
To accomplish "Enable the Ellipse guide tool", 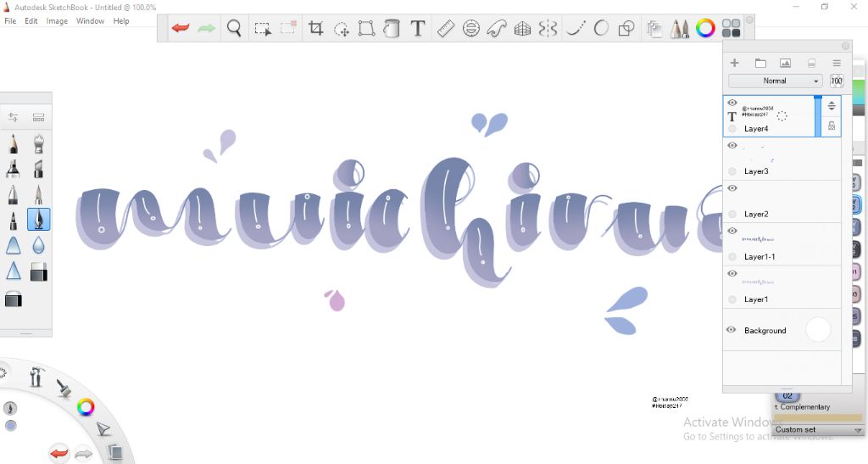I will click(x=471, y=28).
